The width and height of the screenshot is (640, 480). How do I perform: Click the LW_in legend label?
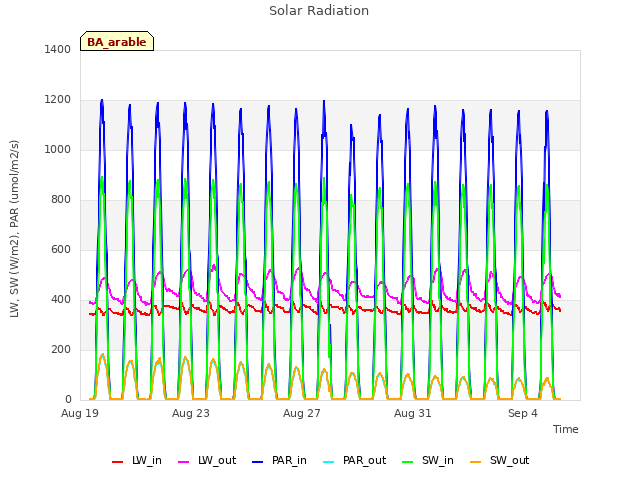[147, 460]
